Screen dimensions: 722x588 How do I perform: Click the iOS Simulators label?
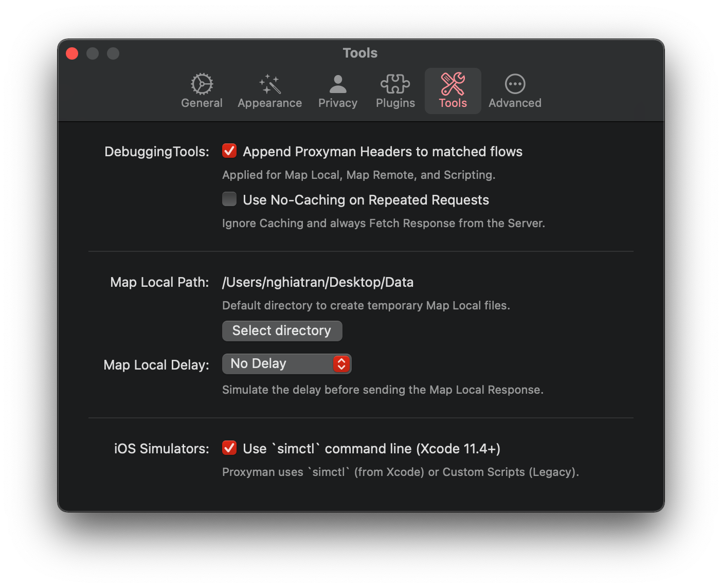point(161,449)
